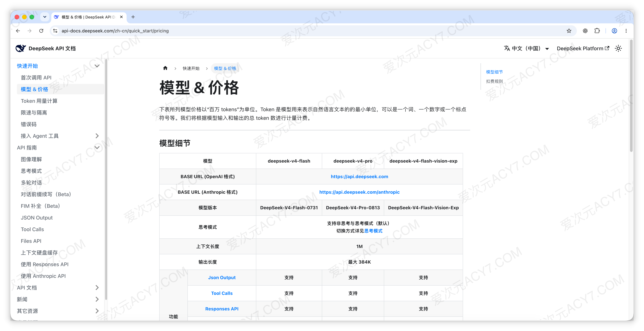The width and height of the screenshot is (644, 331).
Task: Select the 最大 384K cell
Action: coord(359,262)
